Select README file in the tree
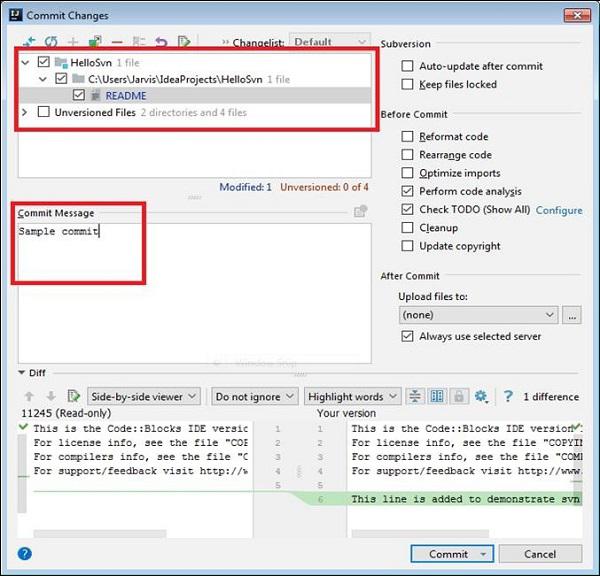The image size is (600, 576). (x=125, y=96)
